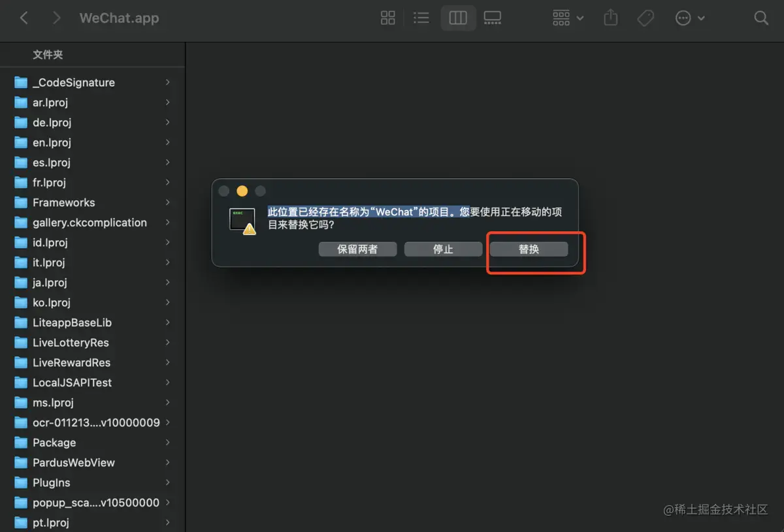784x532 pixels.
Task: Select the ja.lproj folder
Action: tap(93, 283)
